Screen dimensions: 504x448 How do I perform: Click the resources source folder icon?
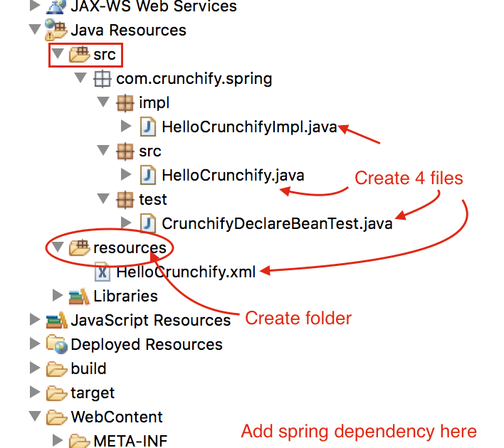(x=80, y=247)
